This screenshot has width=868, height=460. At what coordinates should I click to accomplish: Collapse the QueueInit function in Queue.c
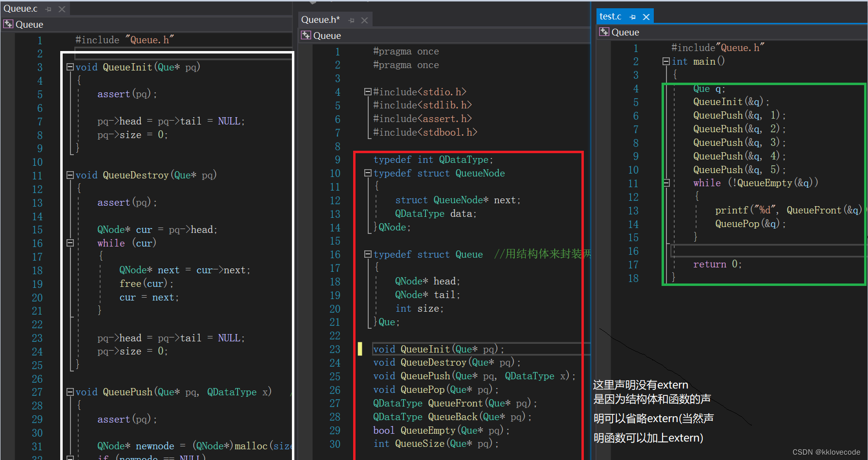point(69,67)
